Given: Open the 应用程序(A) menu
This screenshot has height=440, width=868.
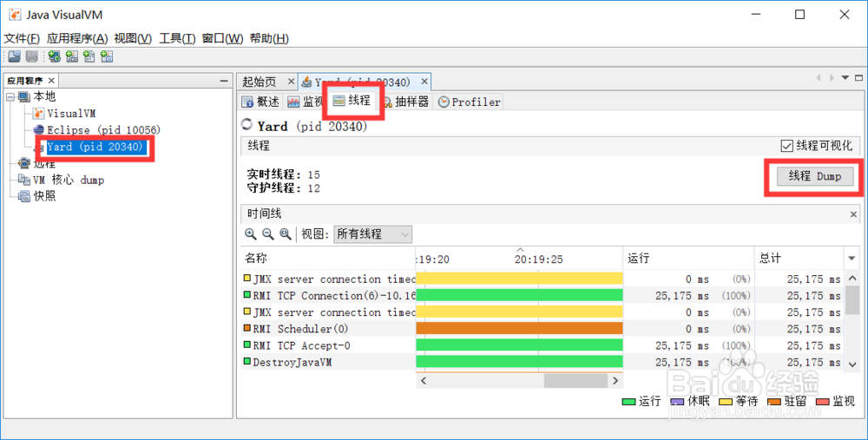Looking at the screenshot, I should coord(77,38).
